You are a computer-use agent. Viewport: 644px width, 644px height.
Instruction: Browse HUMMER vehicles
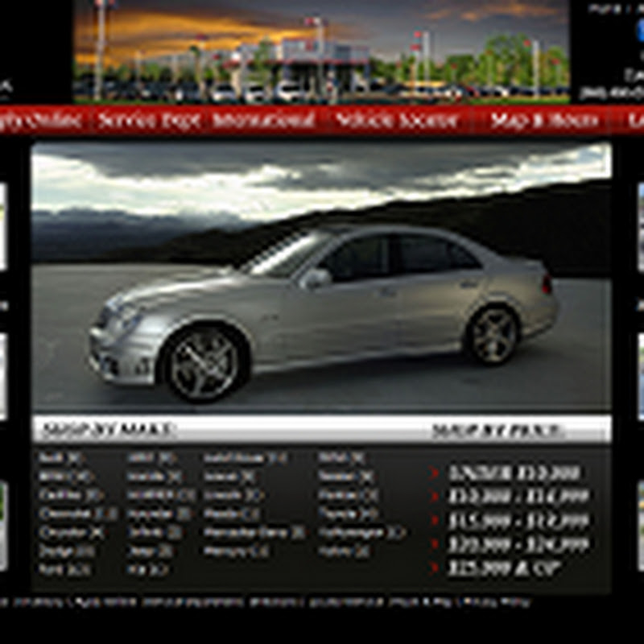[x=161, y=495]
